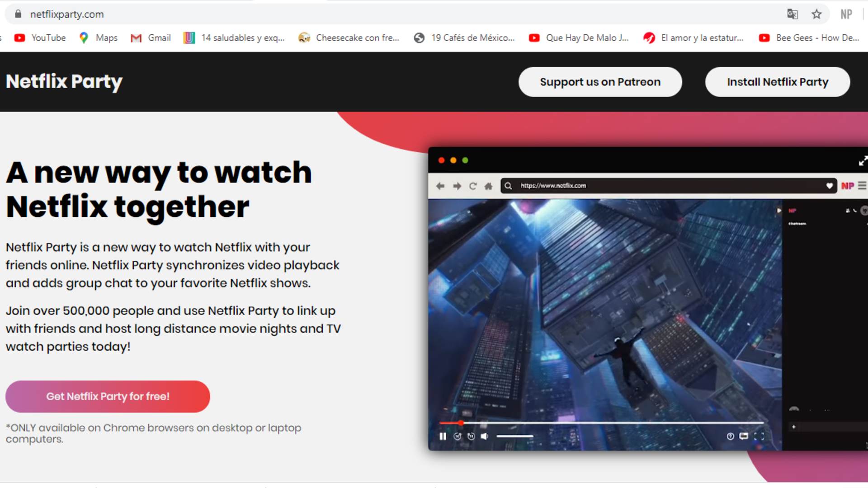Seek on the red video progress bar
Viewport: 868px width, 488px height.
coord(601,423)
